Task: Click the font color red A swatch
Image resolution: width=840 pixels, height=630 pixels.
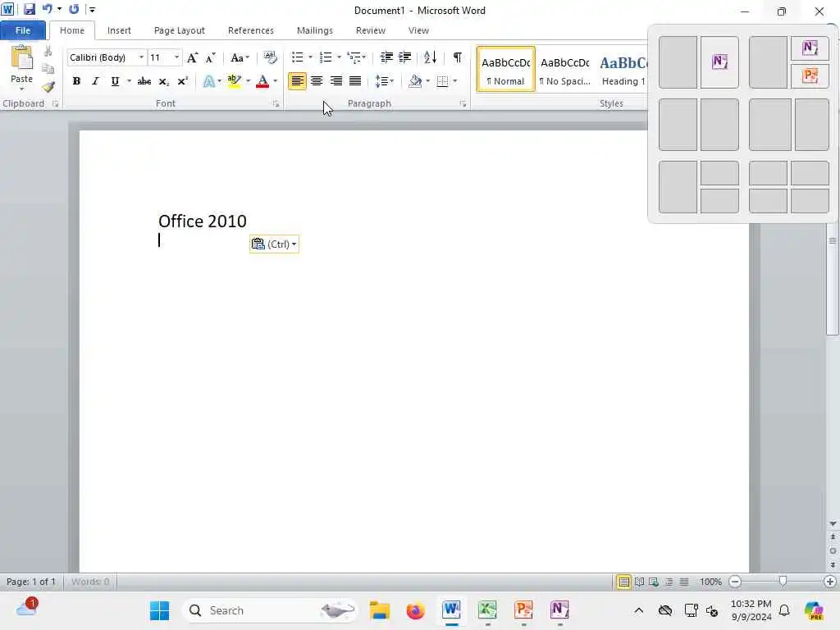Action: 262,81
